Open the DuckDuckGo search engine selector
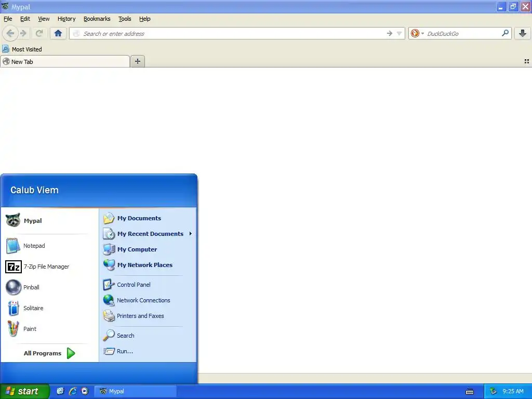Screen dimensions: 532x399 point(417,33)
